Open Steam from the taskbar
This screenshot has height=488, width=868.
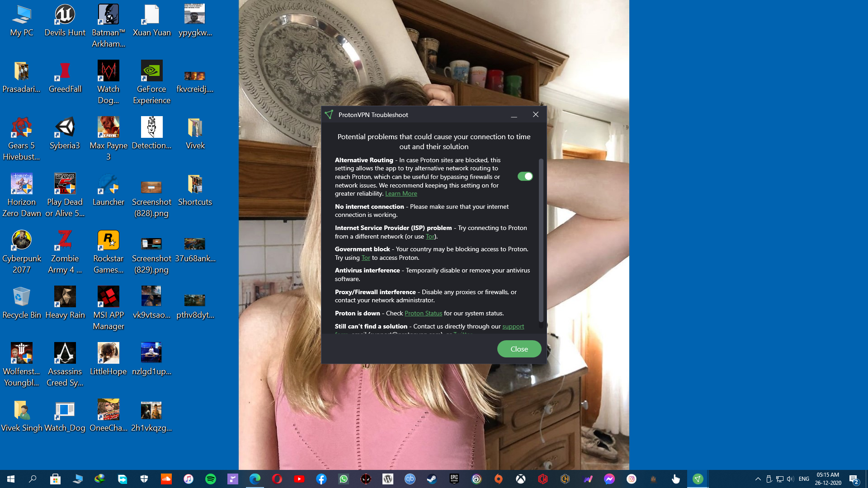(432, 479)
